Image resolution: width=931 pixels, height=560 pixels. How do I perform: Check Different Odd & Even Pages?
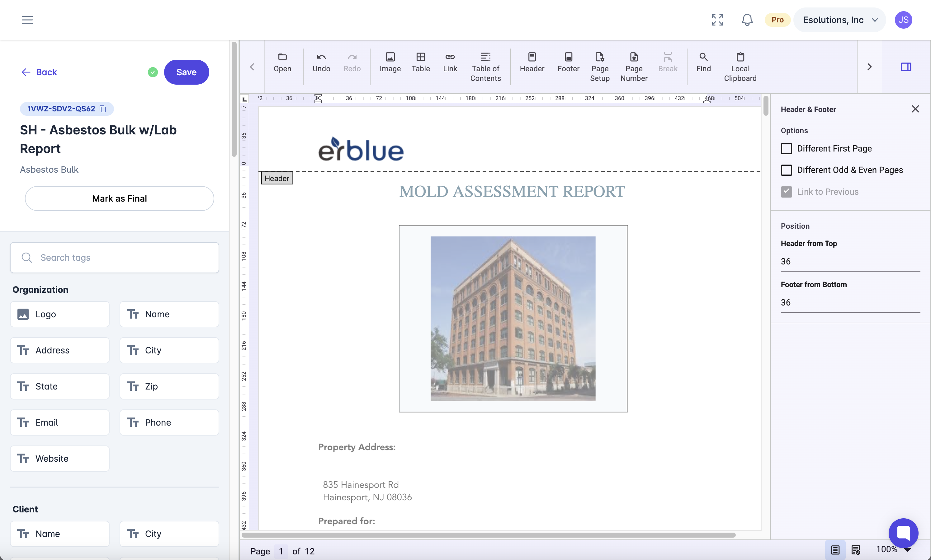tap(786, 170)
